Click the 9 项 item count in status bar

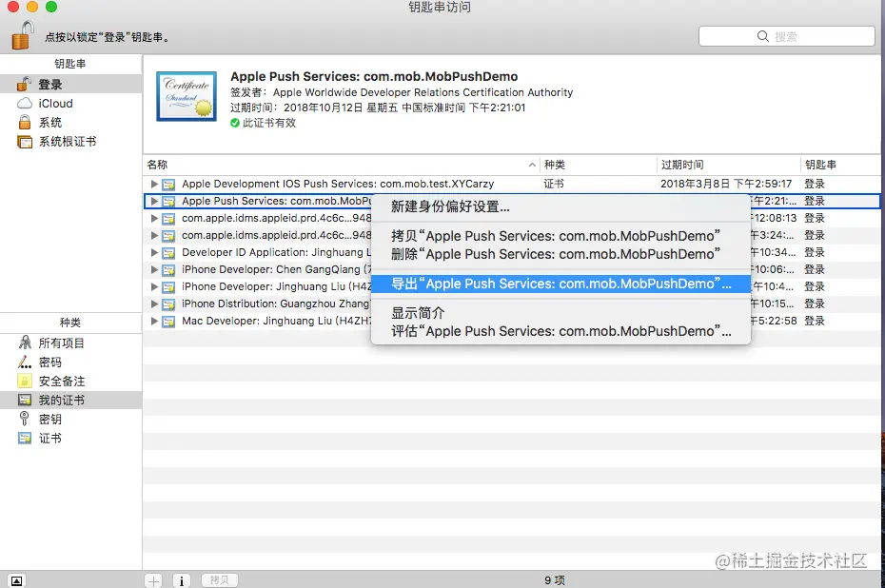click(555, 580)
